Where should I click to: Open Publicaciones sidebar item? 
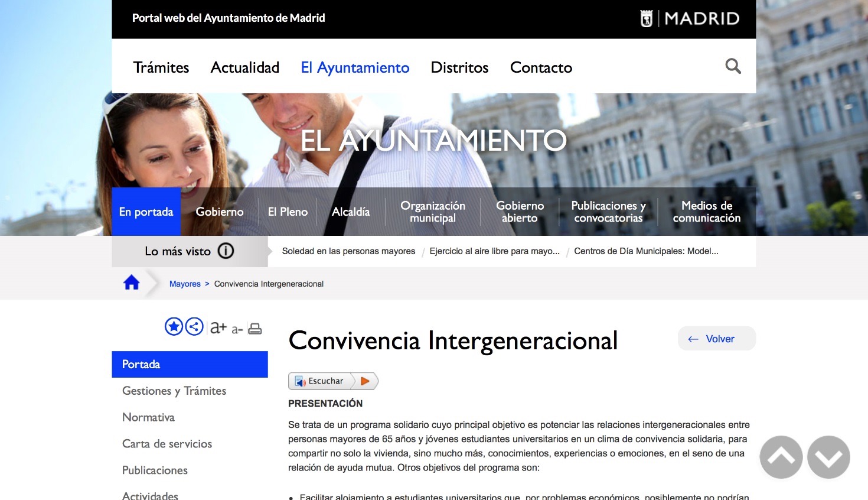[155, 470]
